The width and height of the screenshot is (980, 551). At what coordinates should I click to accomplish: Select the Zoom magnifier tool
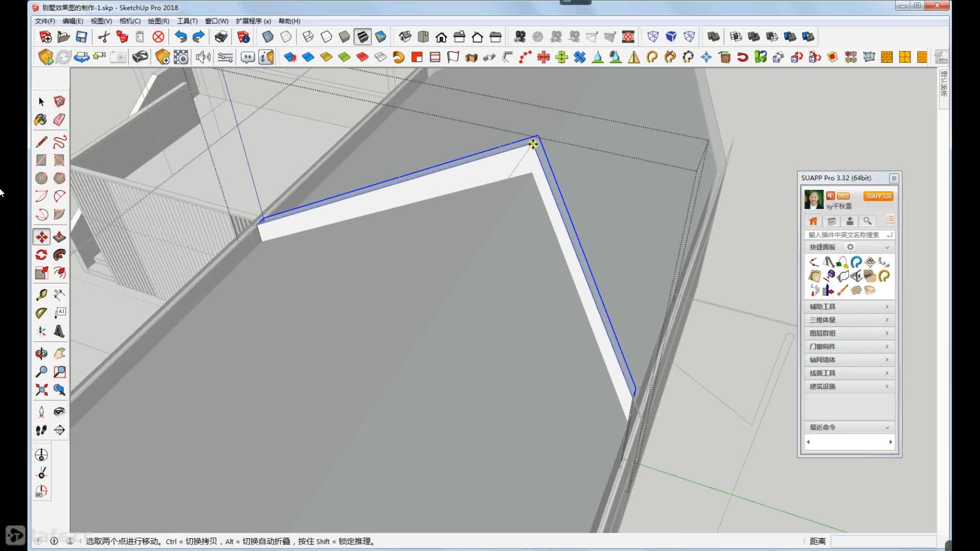[41, 371]
